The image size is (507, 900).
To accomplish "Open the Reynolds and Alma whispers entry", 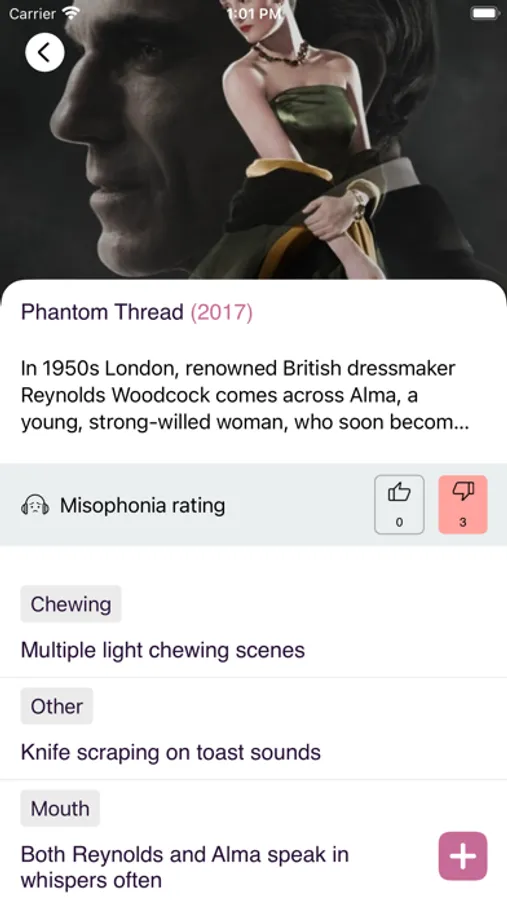I will tap(184, 867).
